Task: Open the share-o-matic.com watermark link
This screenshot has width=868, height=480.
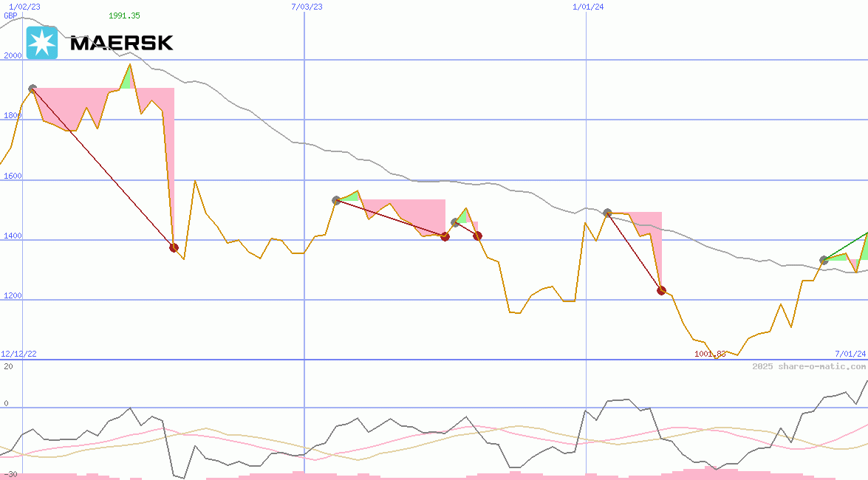Action: point(809,366)
